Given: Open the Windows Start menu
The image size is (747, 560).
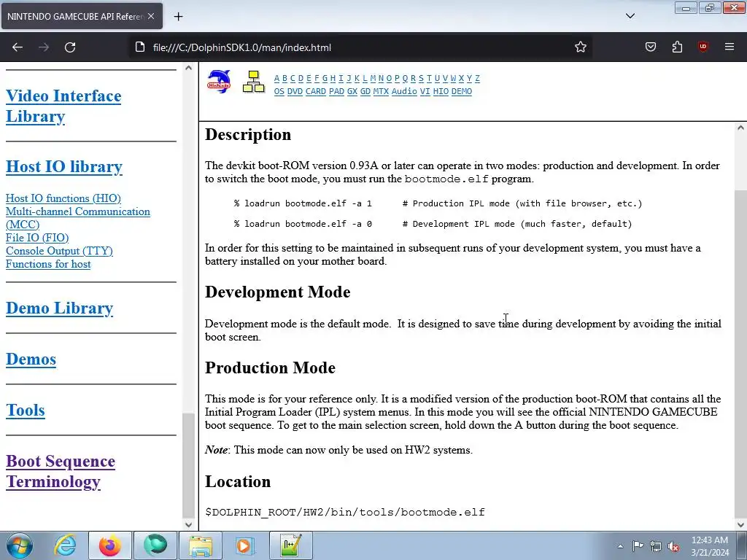Looking at the screenshot, I should (19, 545).
